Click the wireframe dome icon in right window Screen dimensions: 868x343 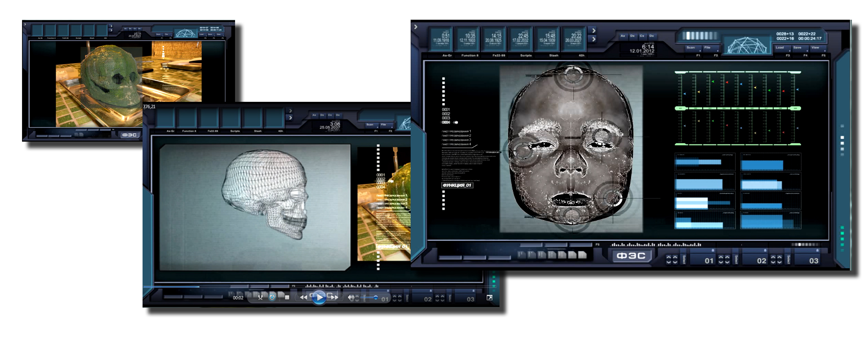point(747,45)
